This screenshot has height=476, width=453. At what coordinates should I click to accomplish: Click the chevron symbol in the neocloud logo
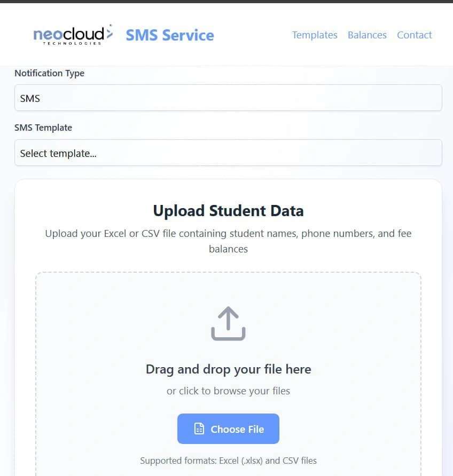click(x=110, y=33)
